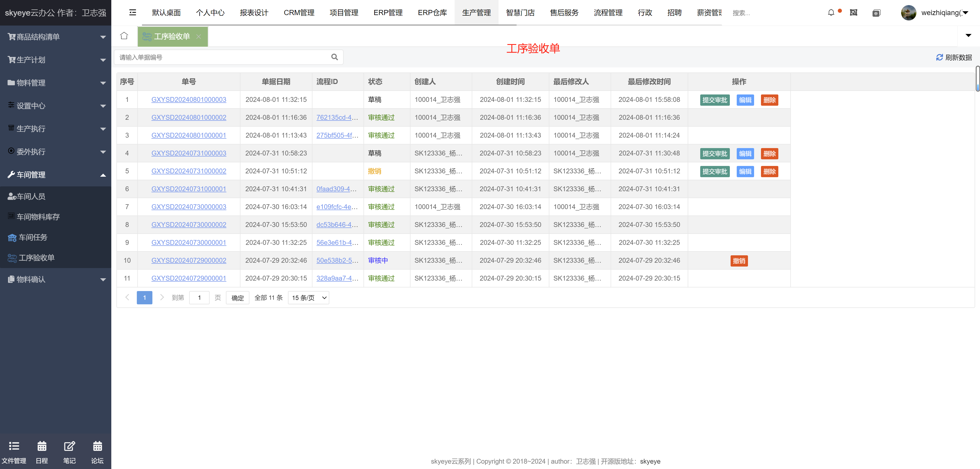Image resolution: width=980 pixels, height=469 pixels.
Task: Click 刷新数据 refresh button
Action: [x=954, y=57]
